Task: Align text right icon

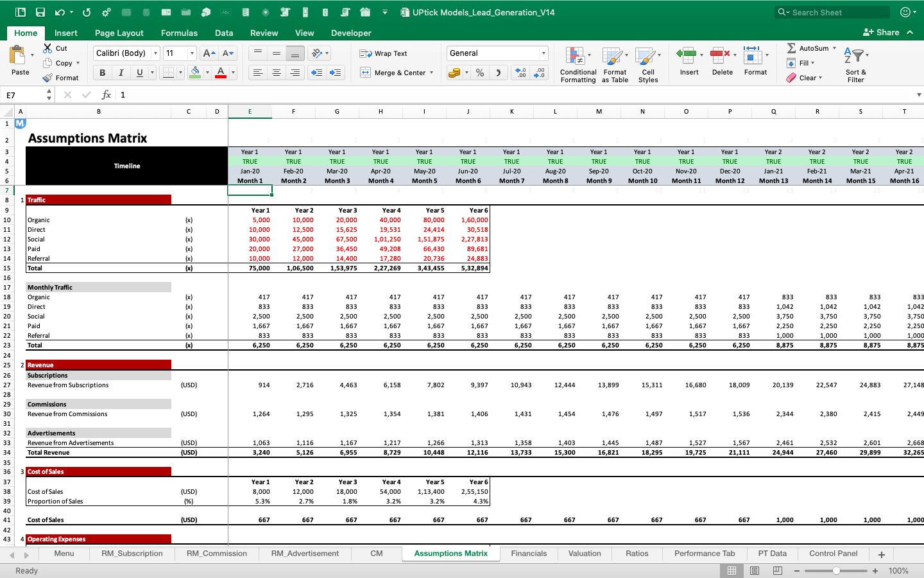Action: click(x=295, y=73)
